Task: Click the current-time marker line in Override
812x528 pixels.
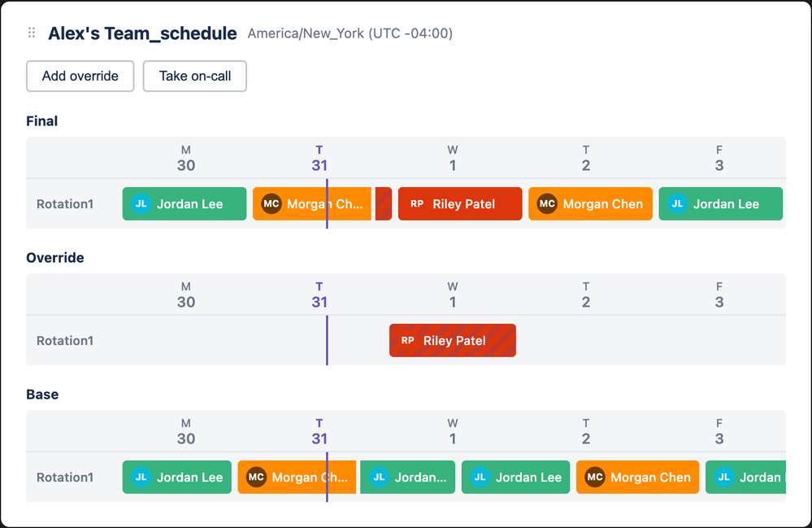Action: (x=327, y=340)
